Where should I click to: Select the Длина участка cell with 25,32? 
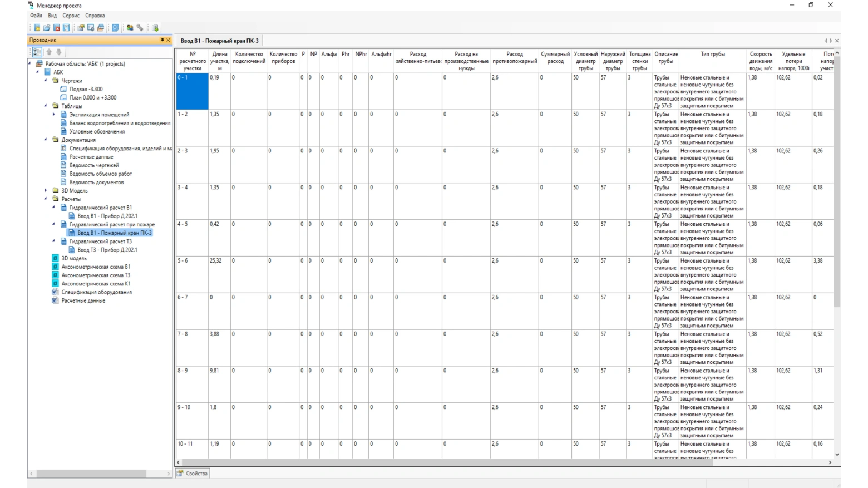pos(219,275)
